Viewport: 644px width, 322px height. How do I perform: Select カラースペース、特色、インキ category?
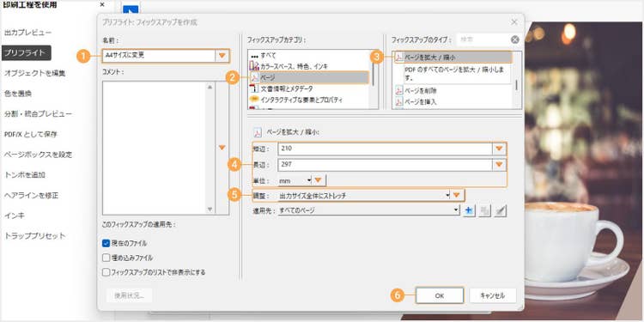(294, 66)
